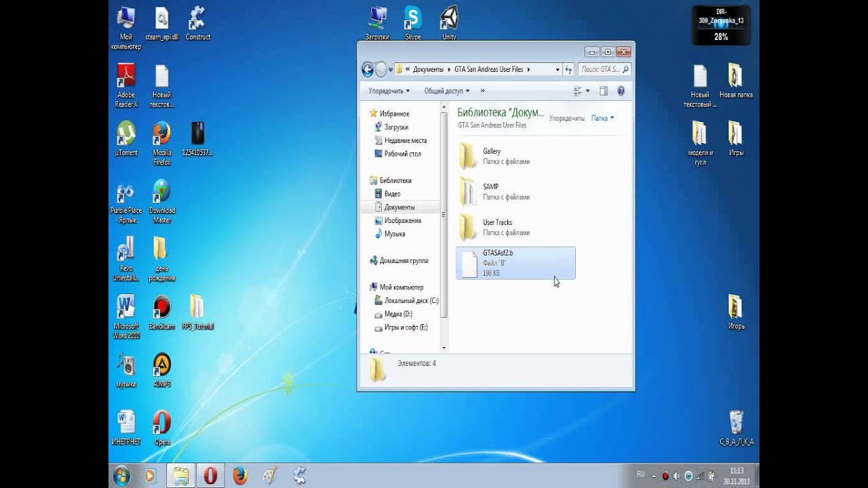The width and height of the screenshot is (868, 488).
Task: Select the SAMP folder
Action: [515, 192]
